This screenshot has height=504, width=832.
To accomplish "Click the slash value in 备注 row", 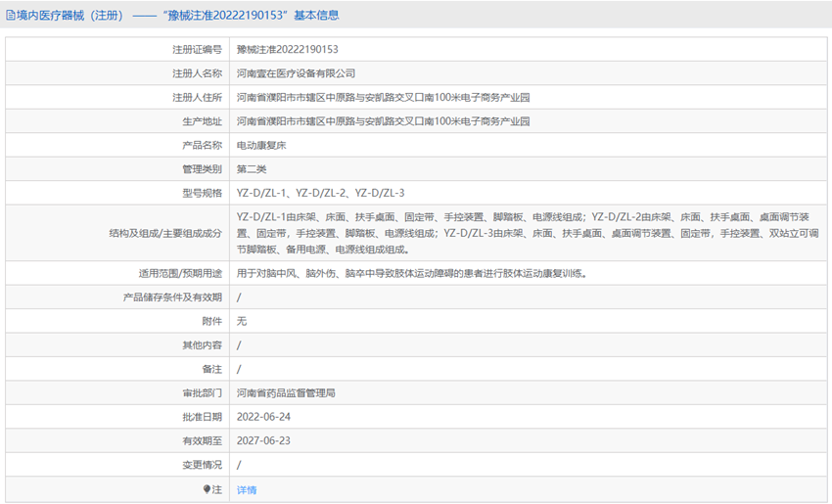I will (x=239, y=369).
